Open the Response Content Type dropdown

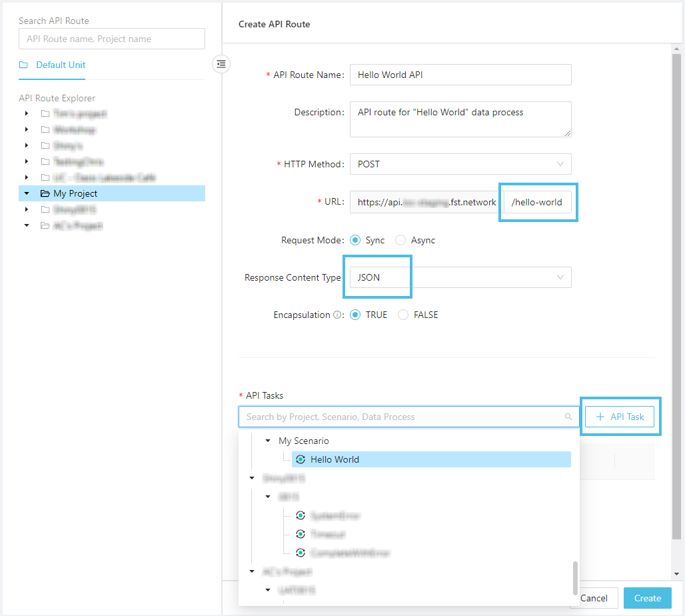pos(460,277)
